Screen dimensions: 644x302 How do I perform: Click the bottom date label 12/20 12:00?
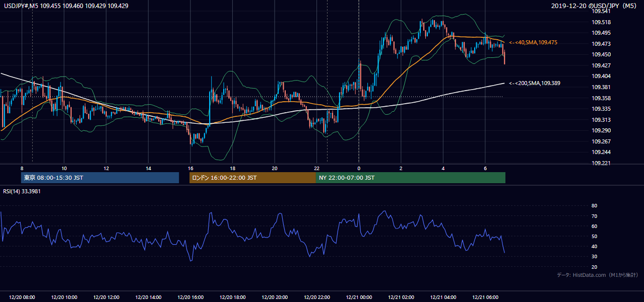tap(106, 297)
